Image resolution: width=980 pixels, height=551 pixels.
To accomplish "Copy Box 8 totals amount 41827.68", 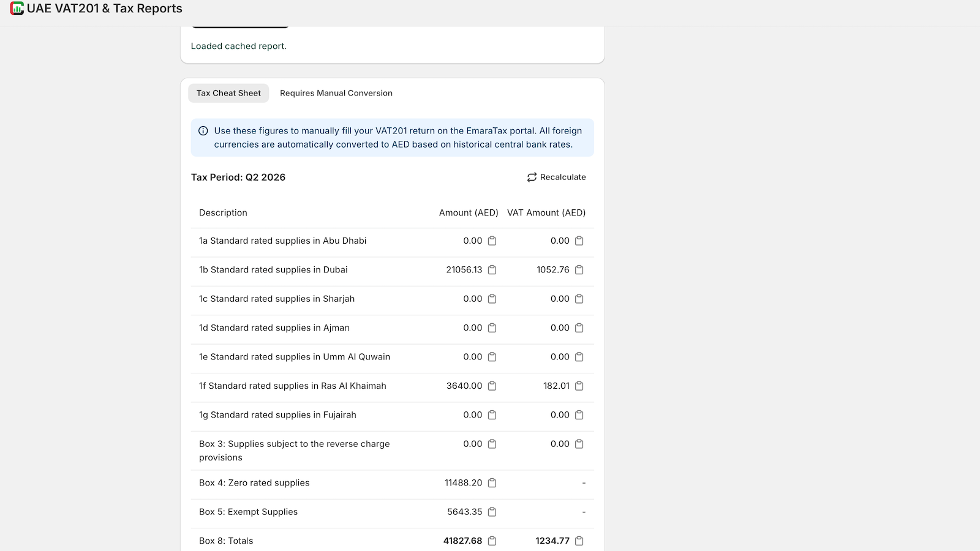I will (492, 541).
